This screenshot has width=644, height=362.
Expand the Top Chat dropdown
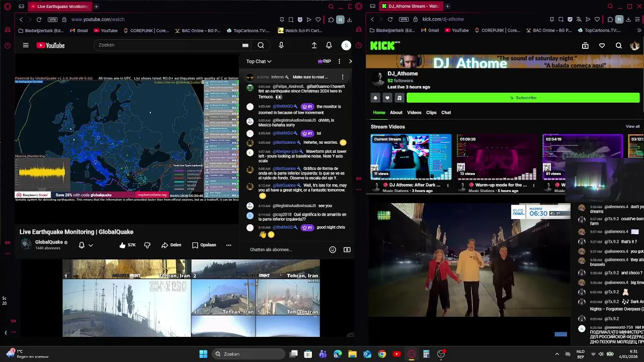[x=259, y=61]
